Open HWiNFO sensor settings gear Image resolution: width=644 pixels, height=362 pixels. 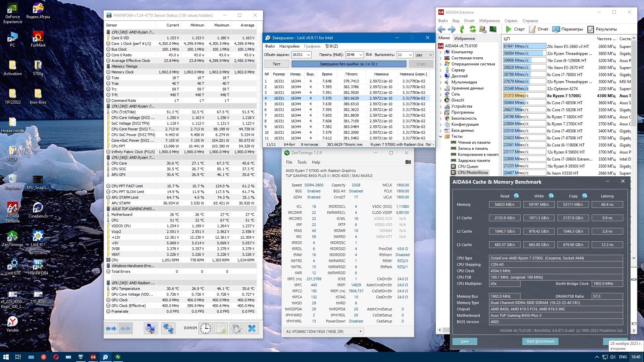coord(236,328)
